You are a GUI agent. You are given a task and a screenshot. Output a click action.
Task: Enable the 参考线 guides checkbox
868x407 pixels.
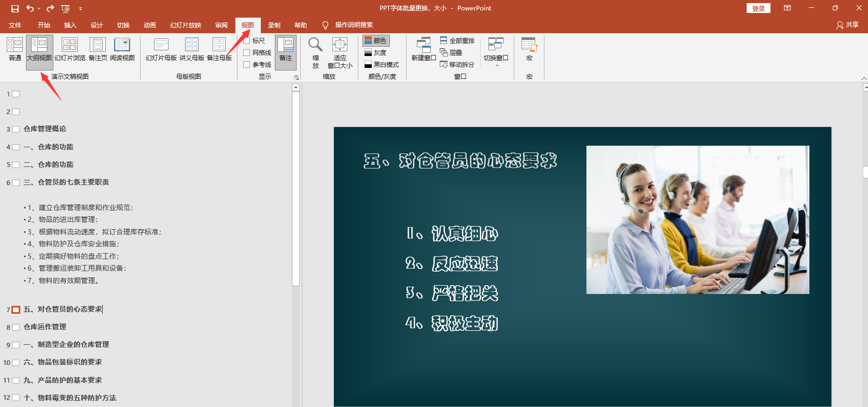pos(247,64)
